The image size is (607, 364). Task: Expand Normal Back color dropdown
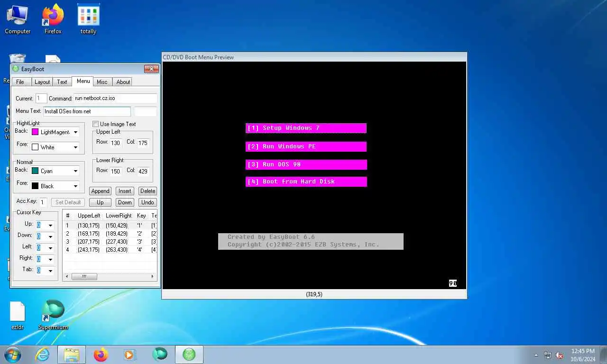click(x=75, y=171)
